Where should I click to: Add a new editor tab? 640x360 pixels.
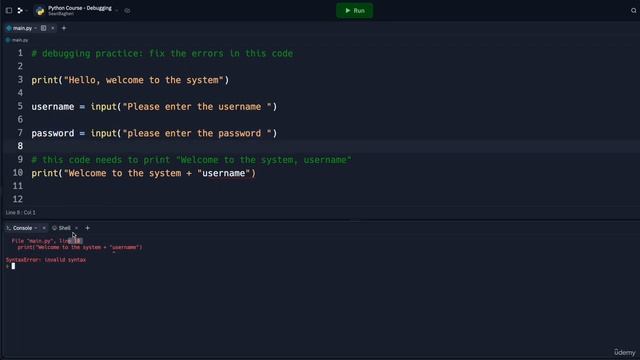coord(64,28)
